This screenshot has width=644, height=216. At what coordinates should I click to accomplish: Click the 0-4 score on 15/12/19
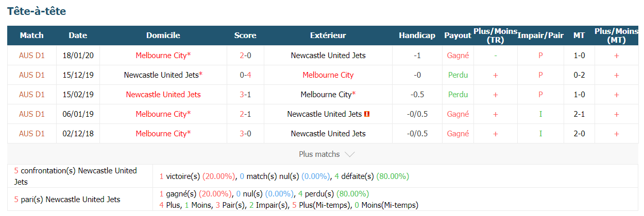(x=245, y=75)
